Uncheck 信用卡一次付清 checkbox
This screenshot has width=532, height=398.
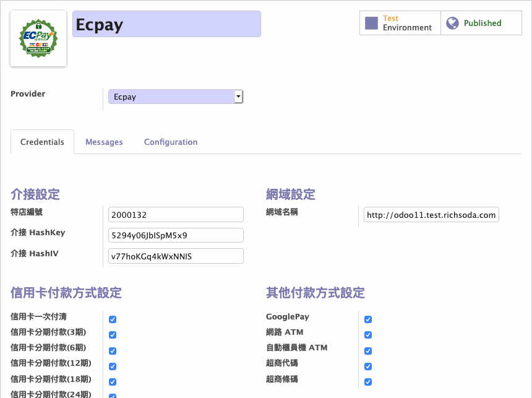[113, 319]
